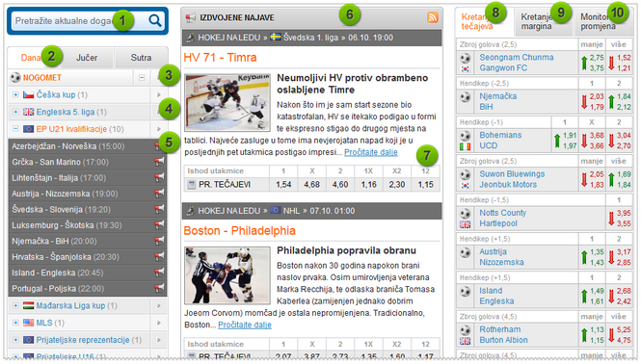This screenshot has width=641, height=364.
Task: Expand Mađarska Liga kup with plus sign
Action: [15, 305]
